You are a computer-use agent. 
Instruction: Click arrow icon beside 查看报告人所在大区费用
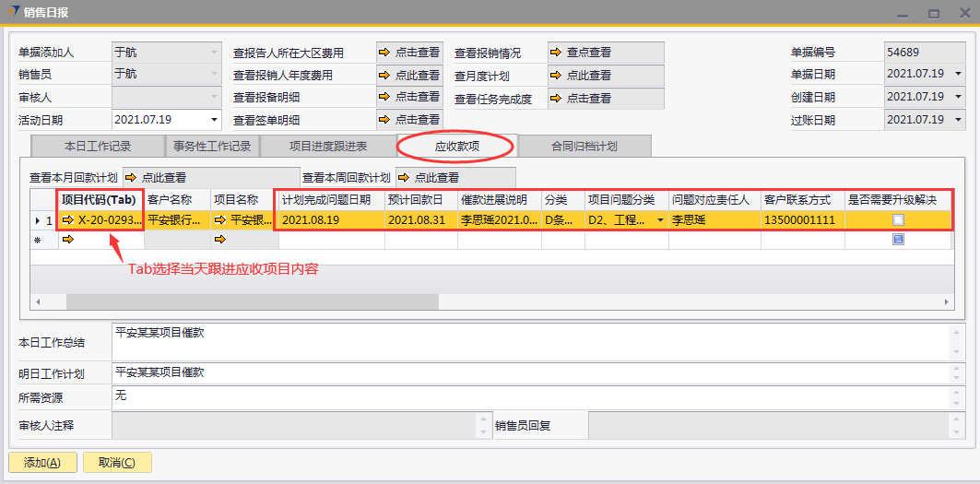tap(384, 53)
